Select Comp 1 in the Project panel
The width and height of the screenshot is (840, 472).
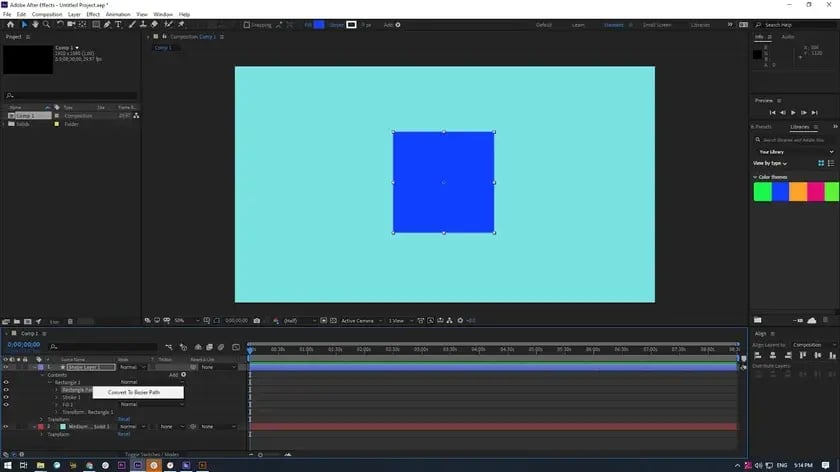(x=25, y=116)
